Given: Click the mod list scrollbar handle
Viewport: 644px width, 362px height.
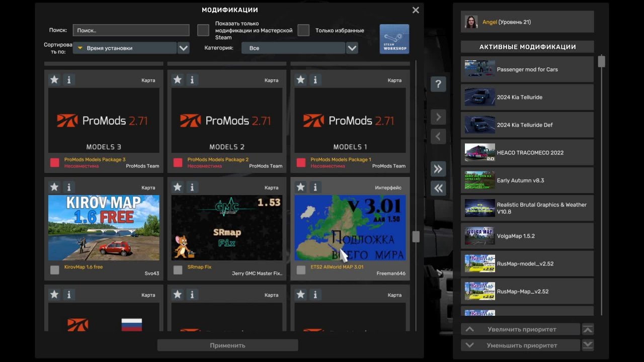Looking at the screenshot, I should [x=416, y=237].
